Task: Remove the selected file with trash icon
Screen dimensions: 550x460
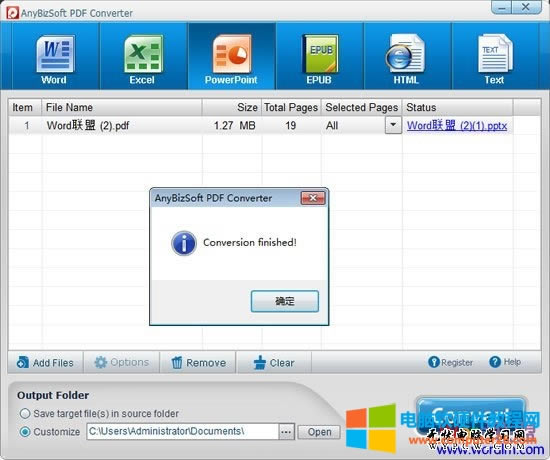Action: pyautogui.click(x=199, y=362)
